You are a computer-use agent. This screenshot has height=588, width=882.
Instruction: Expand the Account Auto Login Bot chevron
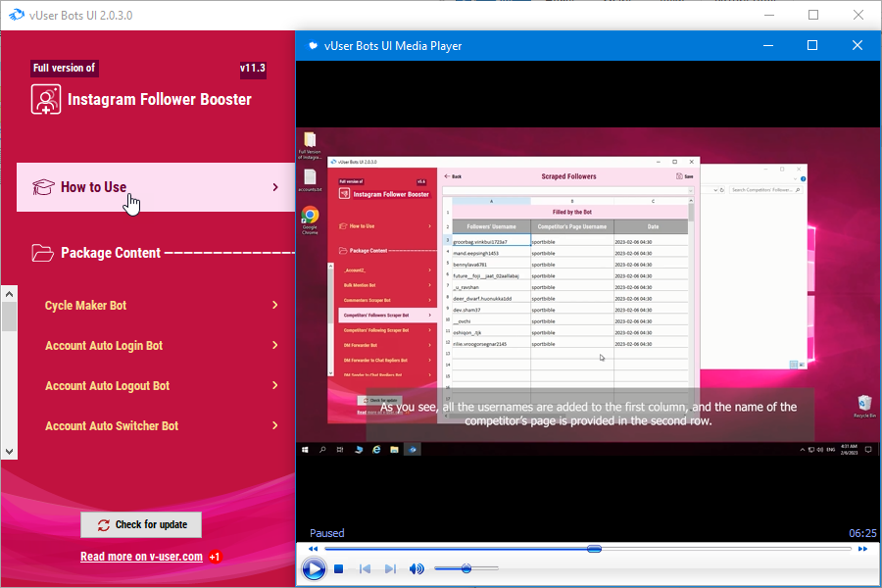[x=275, y=345]
